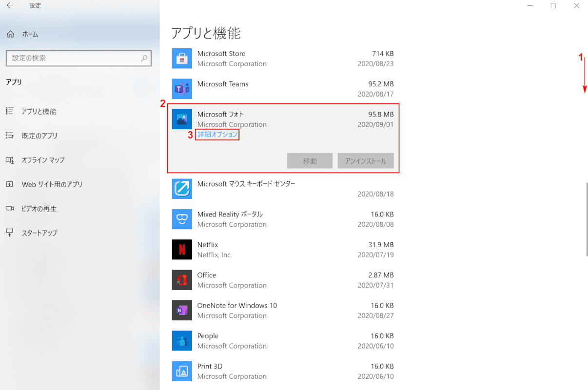Select the Mixed Reality ポータル entry
The height and width of the screenshot is (390, 588).
coord(283,219)
